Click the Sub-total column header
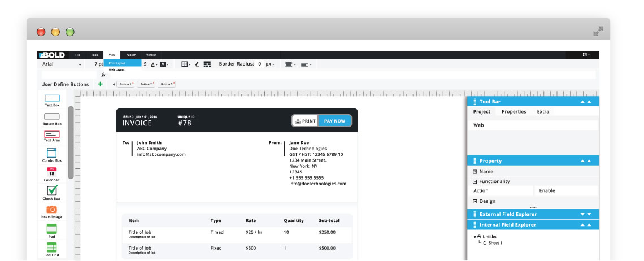Screen dimensions: 644x261 click(x=329, y=221)
